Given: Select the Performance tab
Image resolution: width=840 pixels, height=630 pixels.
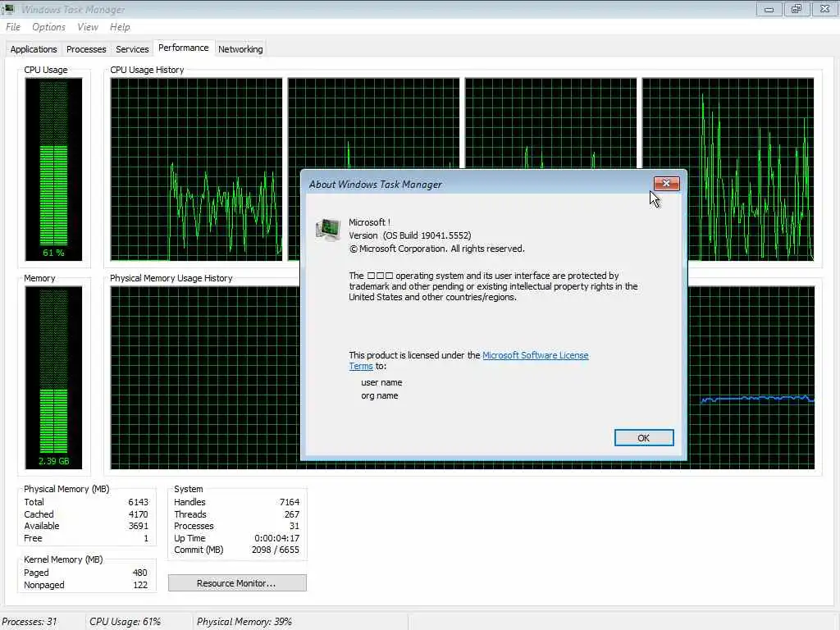Looking at the screenshot, I should 183,48.
